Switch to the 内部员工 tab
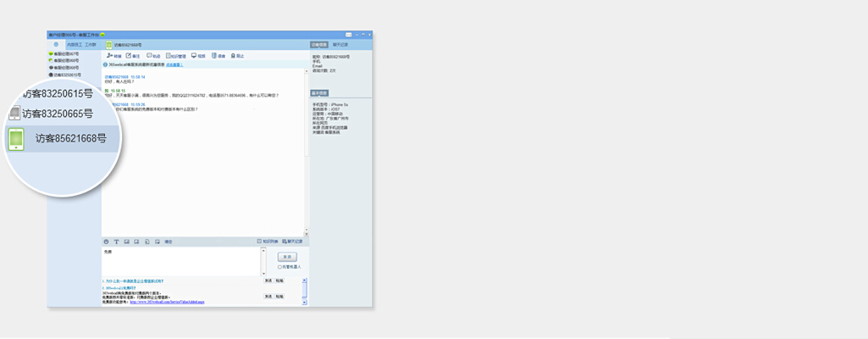This screenshot has width=868, height=339. [75, 44]
